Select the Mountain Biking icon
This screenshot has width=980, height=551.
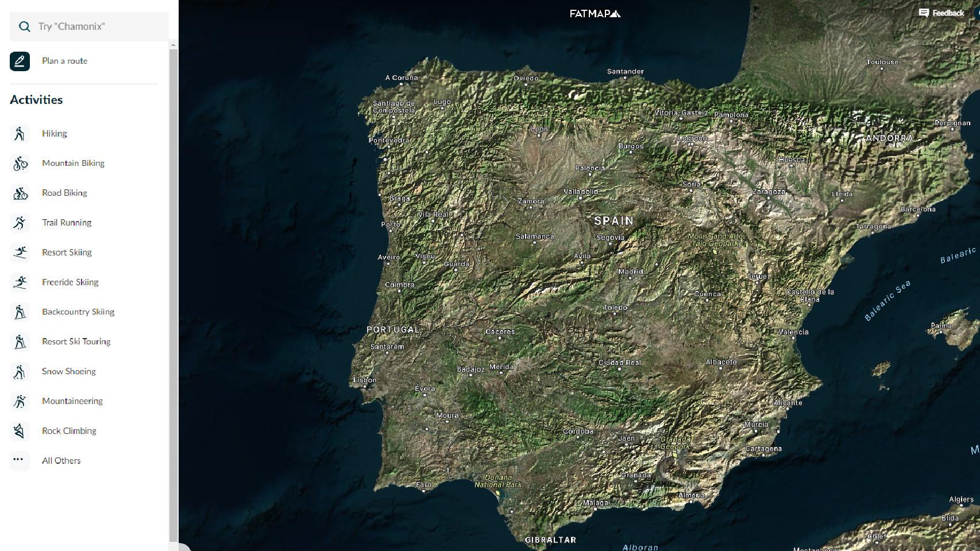[20, 164]
